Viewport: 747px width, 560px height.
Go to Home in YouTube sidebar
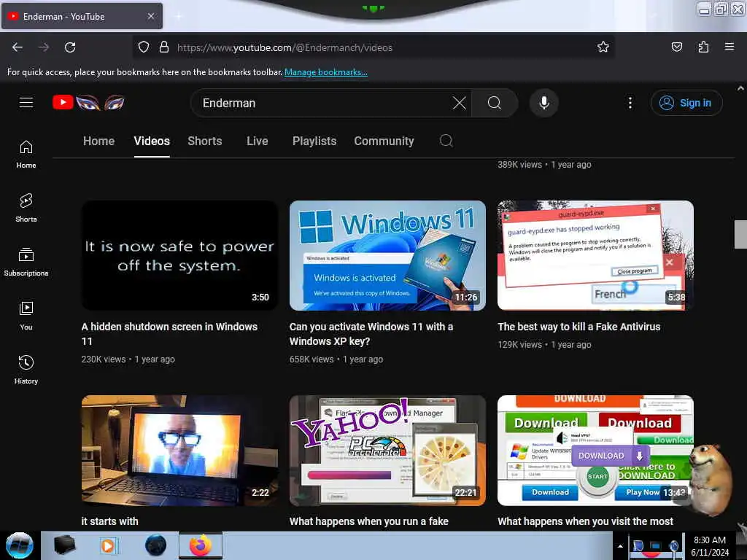[x=26, y=155]
